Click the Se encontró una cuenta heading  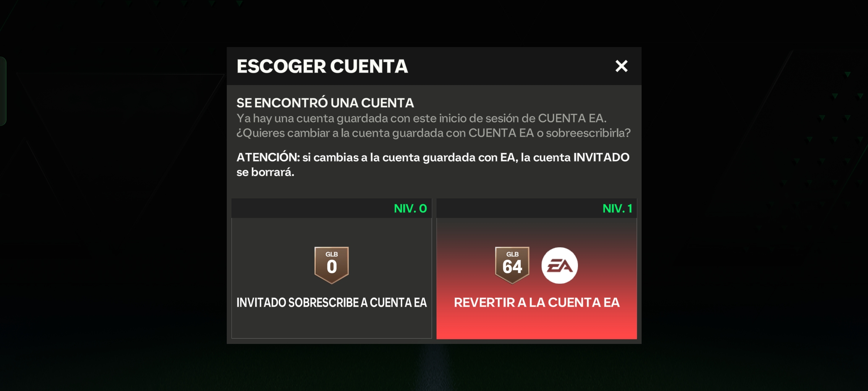[x=325, y=103]
